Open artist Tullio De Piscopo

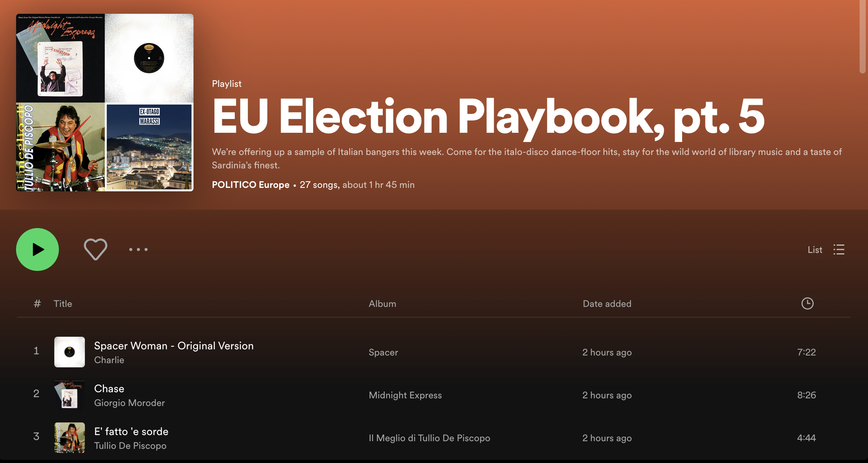[x=130, y=446]
